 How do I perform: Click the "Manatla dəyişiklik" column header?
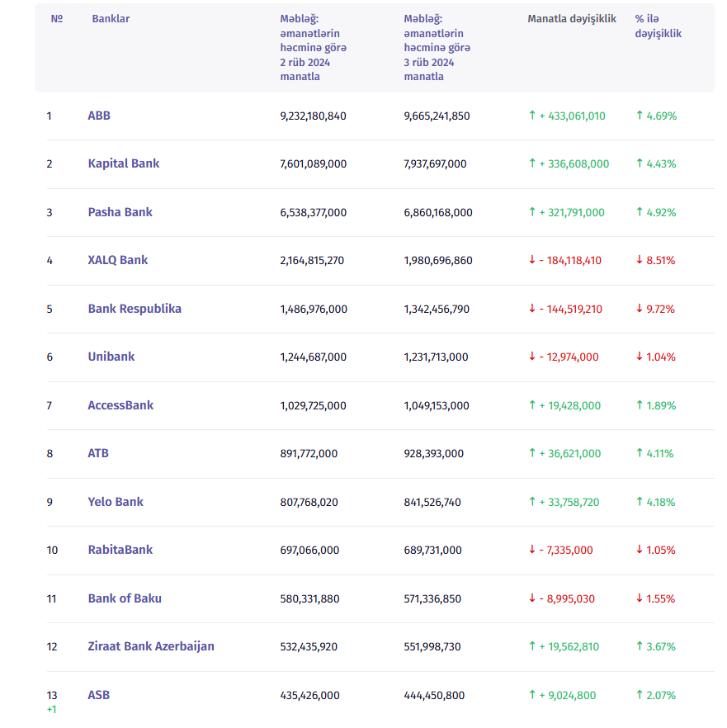pos(572,18)
